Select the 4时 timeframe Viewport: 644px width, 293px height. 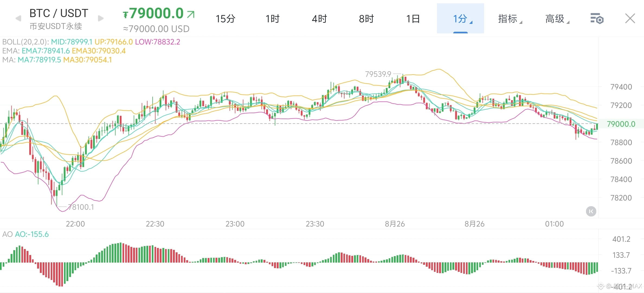click(x=319, y=19)
